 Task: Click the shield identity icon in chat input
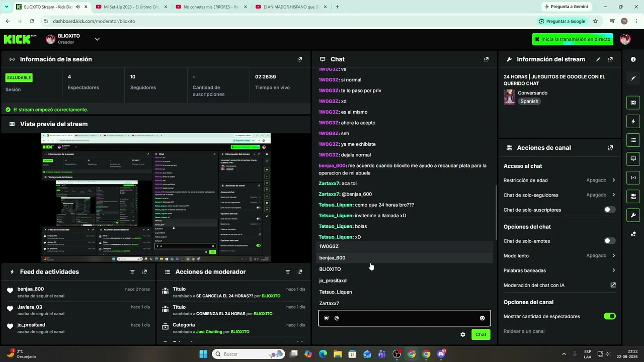pyautogui.click(x=326, y=318)
